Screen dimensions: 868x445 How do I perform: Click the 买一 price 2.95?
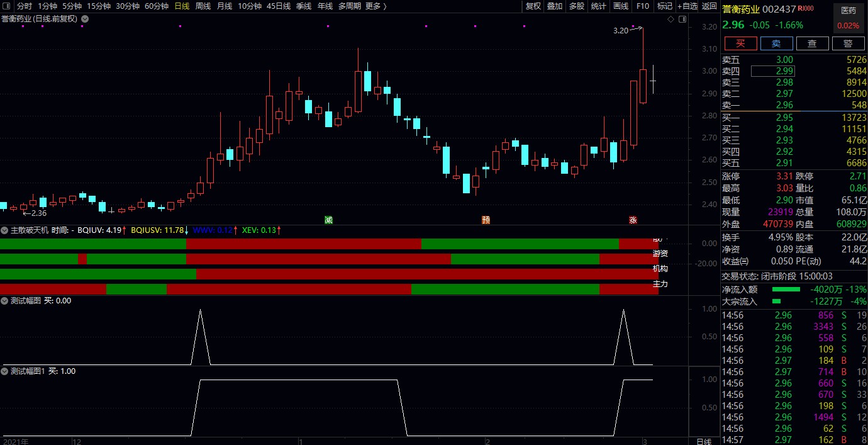784,118
